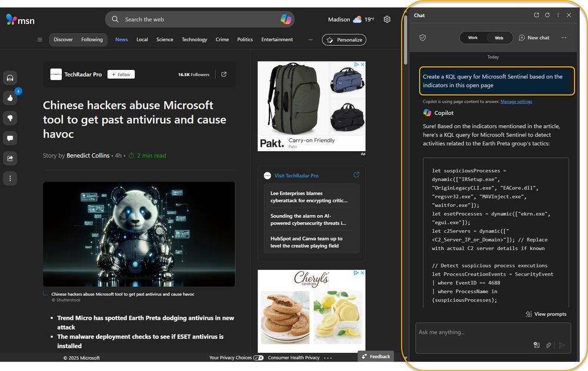Click the 16.5K Followers count
The height and width of the screenshot is (371, 588).
(x=193, y=75)
